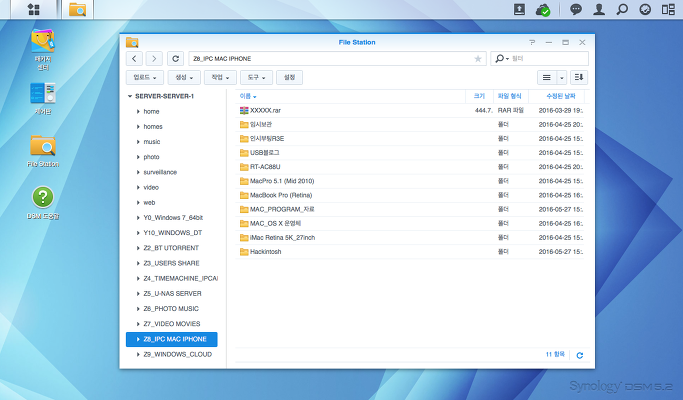The width and height of the screenshot is (683, 400).
Task: Expand the home folder arrow
Action: [x=138, y=112]
